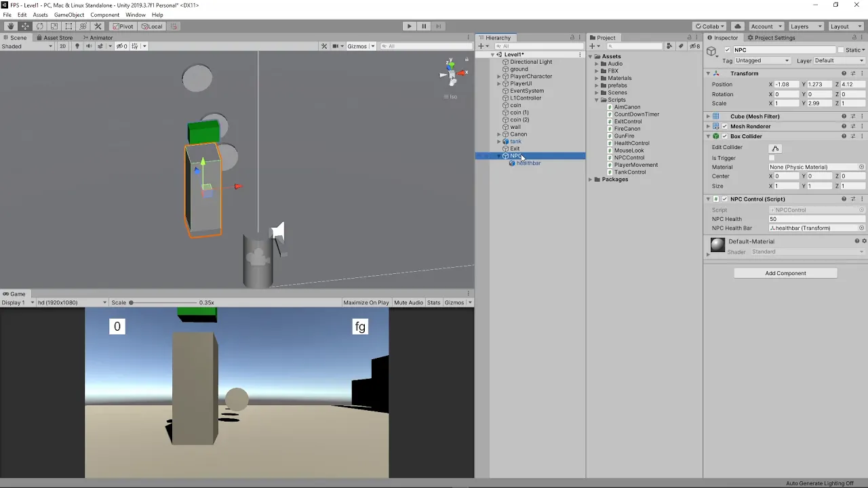Toggle the NPC Control script checkbox
Screen dimensions: 868x488
724,199
